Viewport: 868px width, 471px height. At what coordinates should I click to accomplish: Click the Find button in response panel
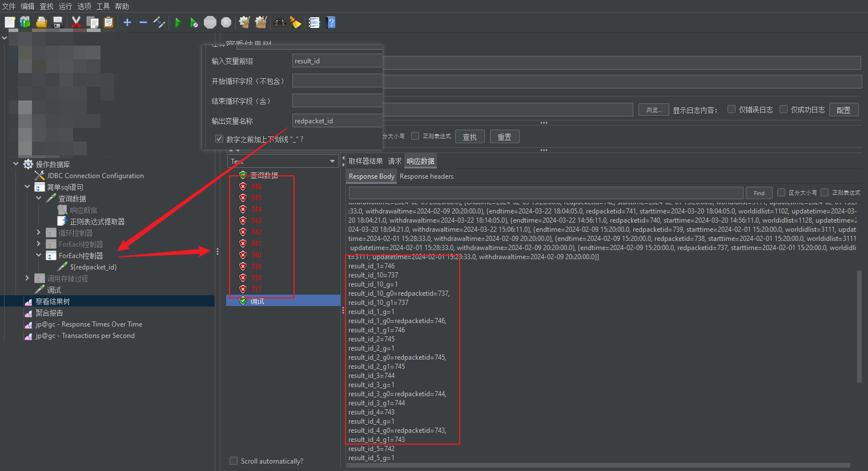[x=759, y=193]
